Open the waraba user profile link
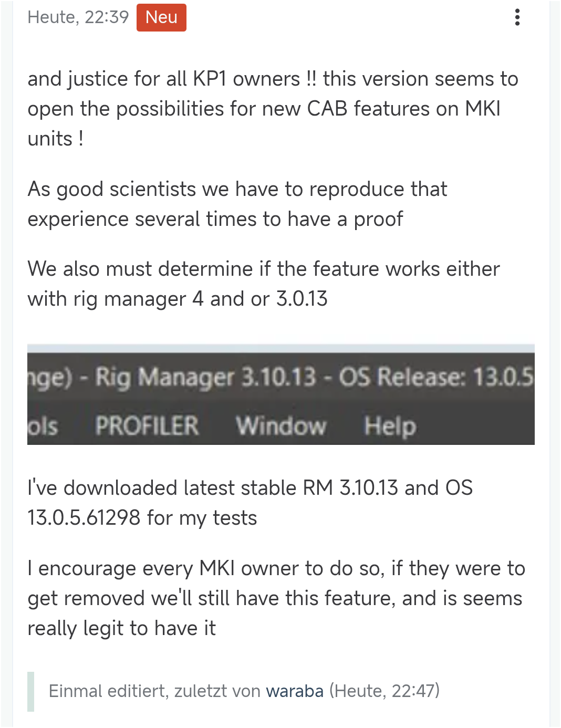Screen dimensions: 561x728 click(294, 691)
